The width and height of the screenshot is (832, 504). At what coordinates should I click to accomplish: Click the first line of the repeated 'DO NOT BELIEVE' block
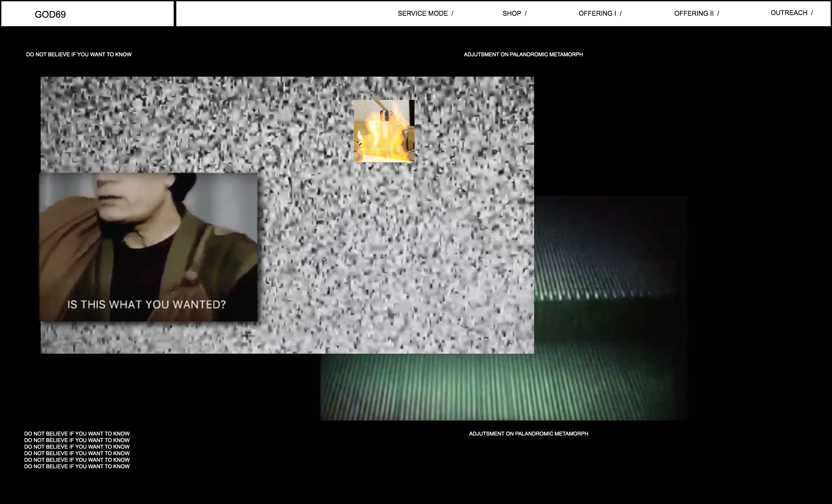click(77, 434)
